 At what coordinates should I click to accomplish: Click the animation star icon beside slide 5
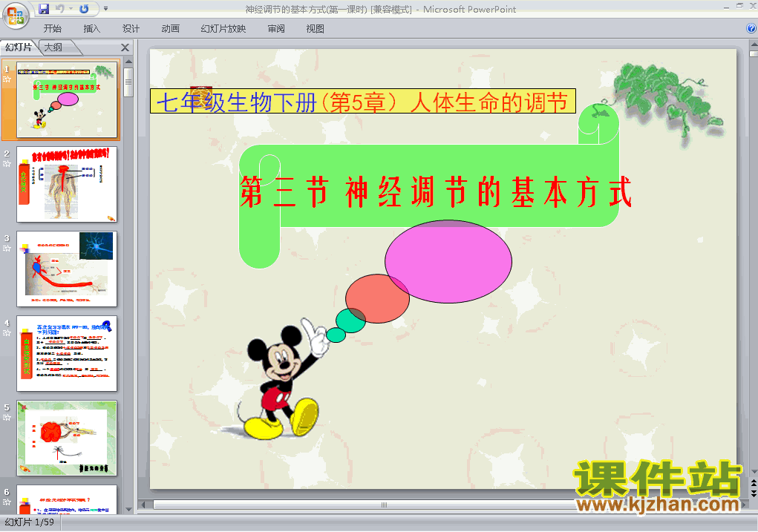point(7,418)
